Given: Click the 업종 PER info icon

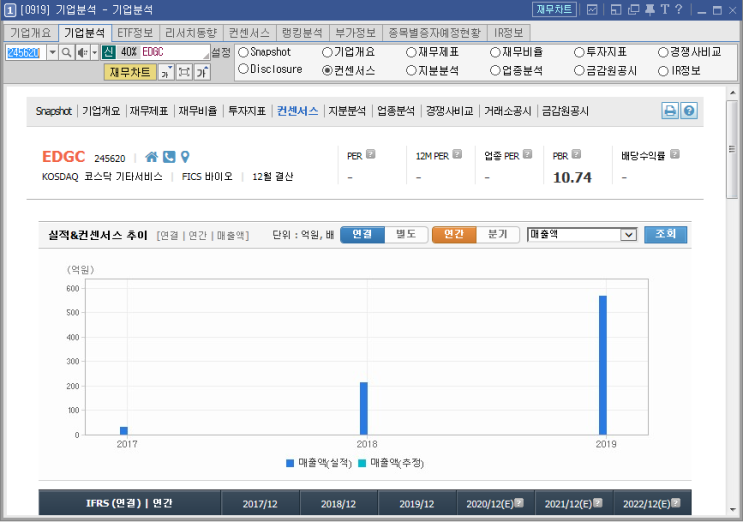Looking at the screenshot, I should click(527, 154).
